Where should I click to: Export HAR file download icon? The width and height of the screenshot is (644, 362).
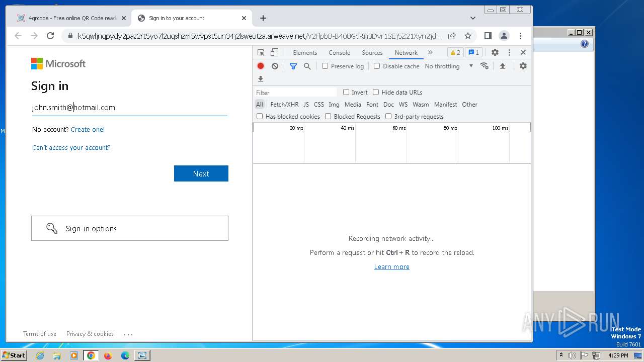point(261,79)
